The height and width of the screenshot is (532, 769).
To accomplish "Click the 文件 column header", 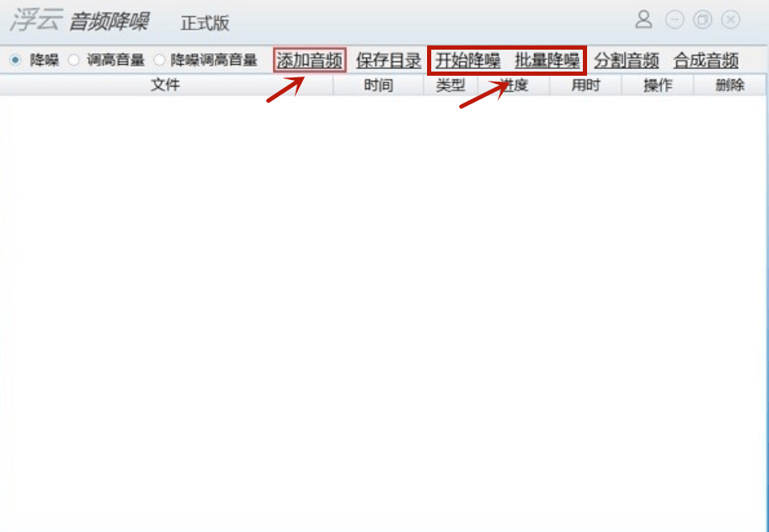I will coord(166,85).
